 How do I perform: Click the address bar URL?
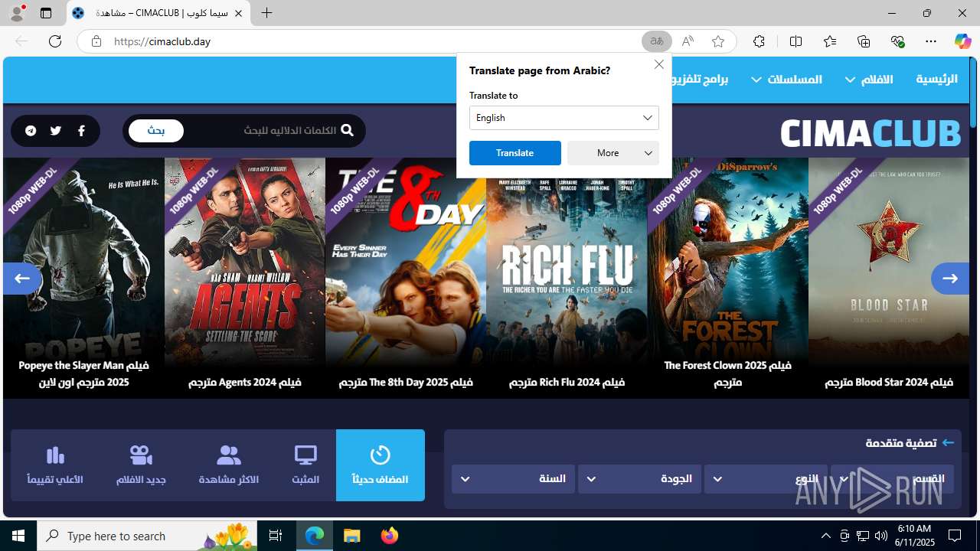162,41
